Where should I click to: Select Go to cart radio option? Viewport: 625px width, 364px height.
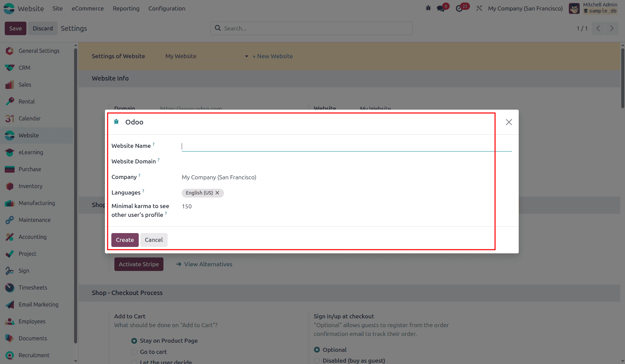(134, 352)
